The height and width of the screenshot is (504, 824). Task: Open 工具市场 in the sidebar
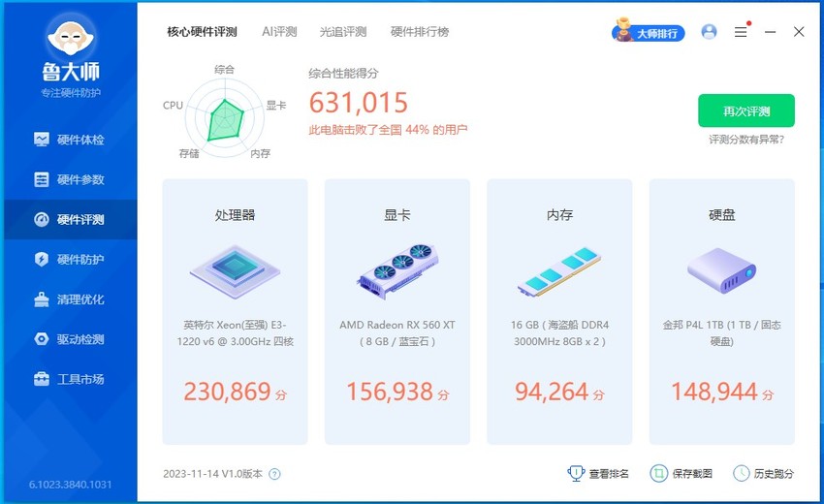tap(71, 379)
